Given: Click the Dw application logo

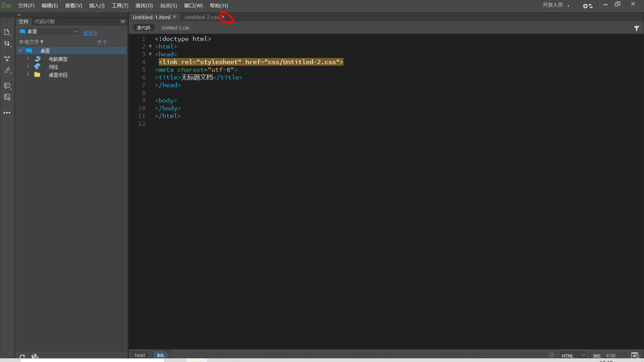Looking at the screenshot, I should coord(7,6).
